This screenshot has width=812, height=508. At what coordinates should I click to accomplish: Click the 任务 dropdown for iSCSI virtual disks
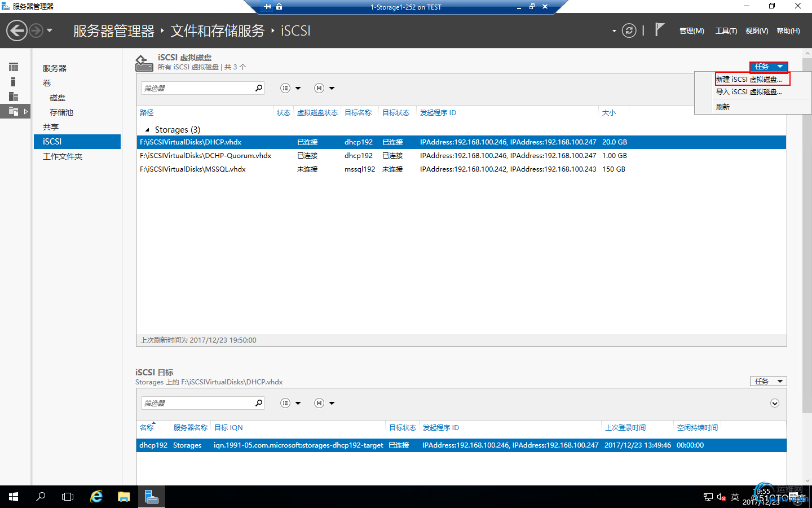coord(769,67)
